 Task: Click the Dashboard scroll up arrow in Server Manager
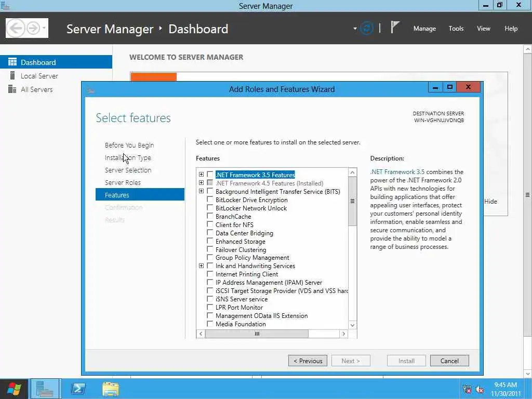click(528, 49)
